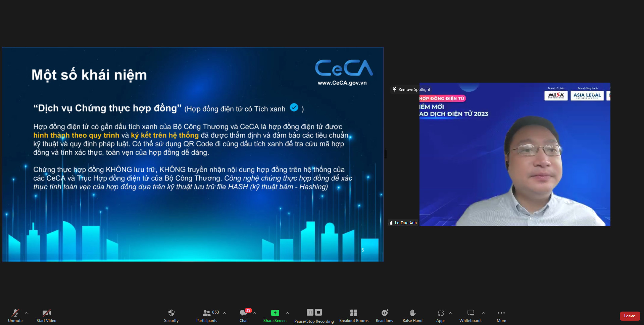Expand the Participants options chevron
Viewport: 644px width, 325px height.
click(225, 313)
